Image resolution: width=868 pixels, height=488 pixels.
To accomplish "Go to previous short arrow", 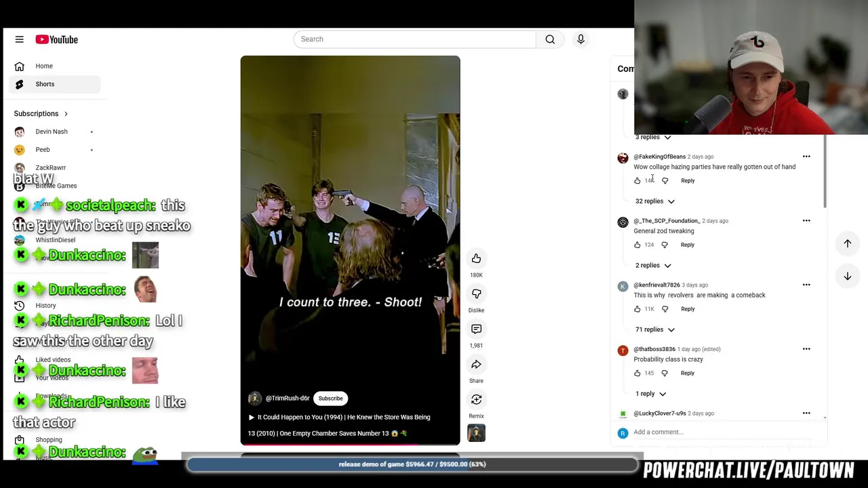I will [847, 243].
